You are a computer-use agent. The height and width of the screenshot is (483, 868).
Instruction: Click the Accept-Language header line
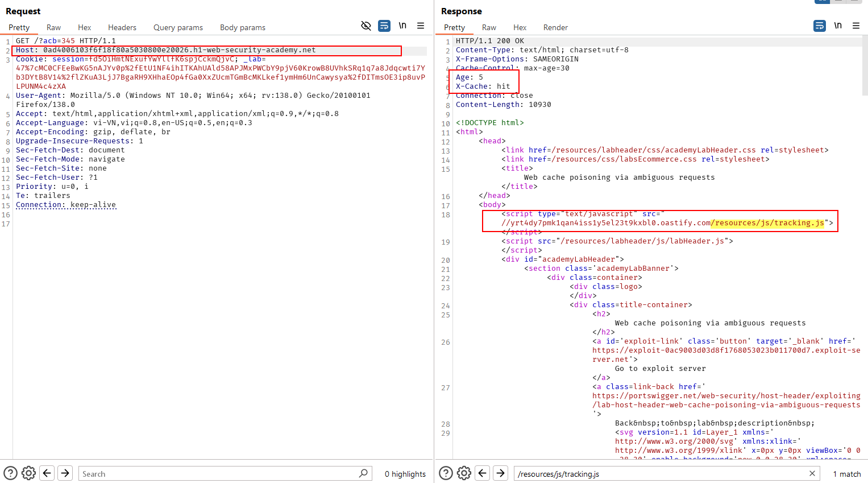[134, 123]
